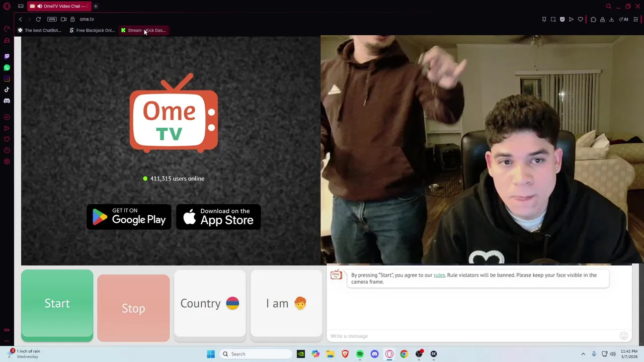Open the Twitch sidebar panel
The width and height of the screenshot is (644, 362).
(7, 56)
